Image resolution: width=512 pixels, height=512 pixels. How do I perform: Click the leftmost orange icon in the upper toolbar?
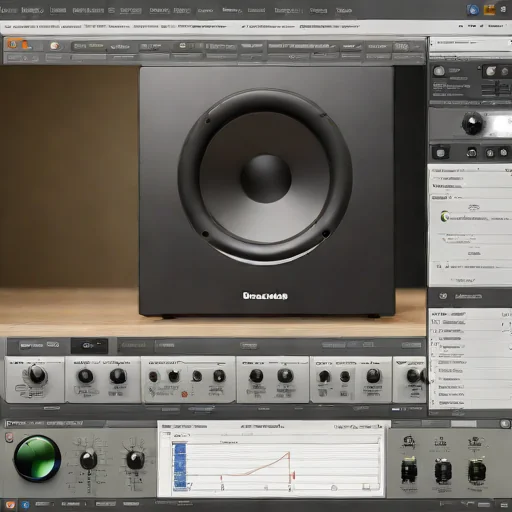pyautogui.click(x=13, y=44)
